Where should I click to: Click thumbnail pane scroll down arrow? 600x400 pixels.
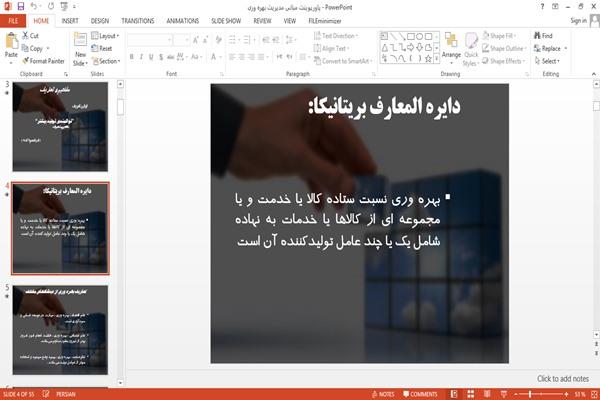[x=120, y=382]
